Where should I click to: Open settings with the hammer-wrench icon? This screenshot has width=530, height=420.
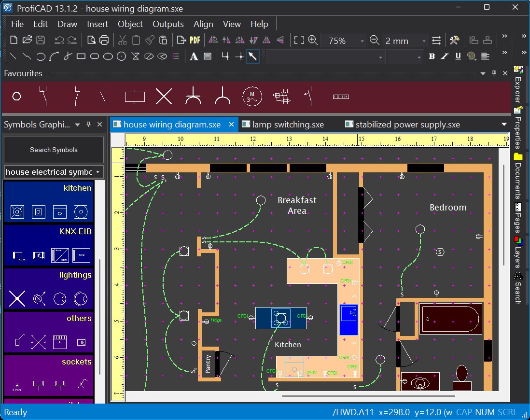coord(454,40)
